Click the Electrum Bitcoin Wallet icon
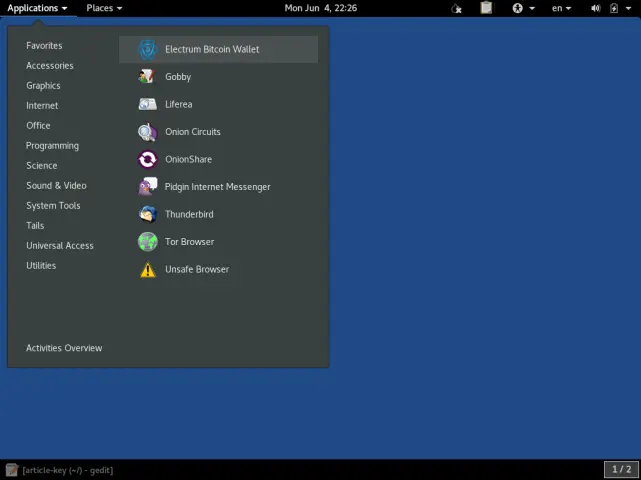The image size is (641, 480). (x=148, y=49)
